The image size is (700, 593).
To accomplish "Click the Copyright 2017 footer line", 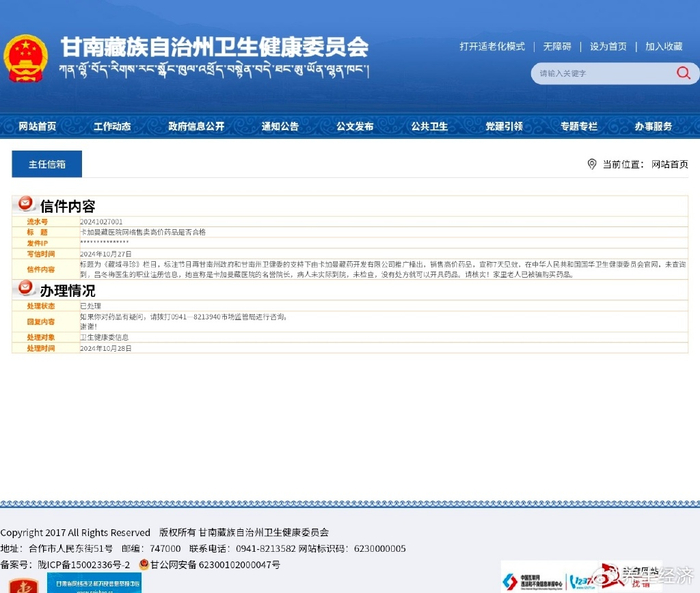I will [164, 532].
